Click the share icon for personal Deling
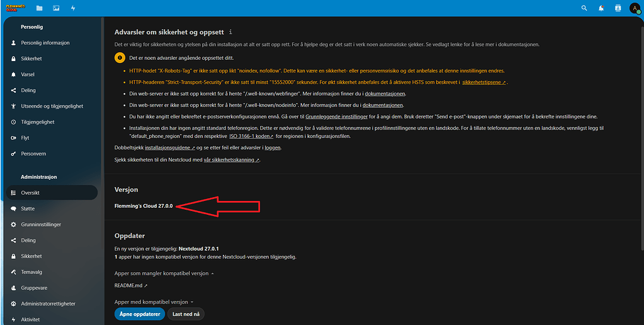Image resolution: width=644 pixels, height=325 pixels. (13, 91)
